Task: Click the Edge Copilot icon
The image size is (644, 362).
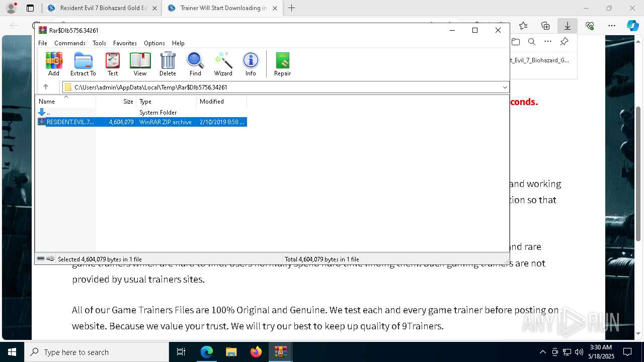Action: tap(632, 26)
